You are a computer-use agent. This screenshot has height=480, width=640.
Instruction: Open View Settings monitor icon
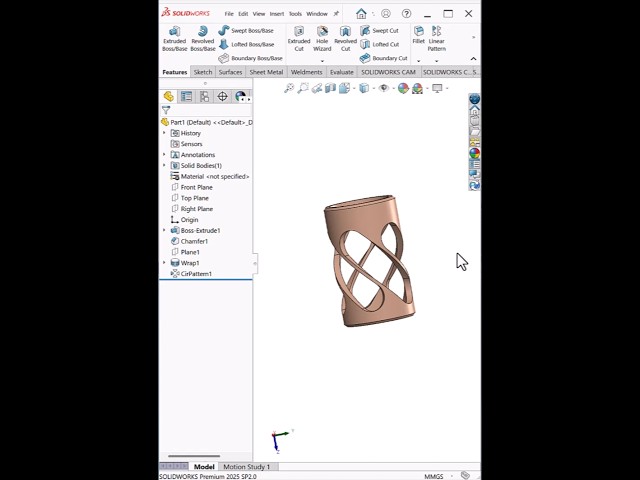(437, 88)
